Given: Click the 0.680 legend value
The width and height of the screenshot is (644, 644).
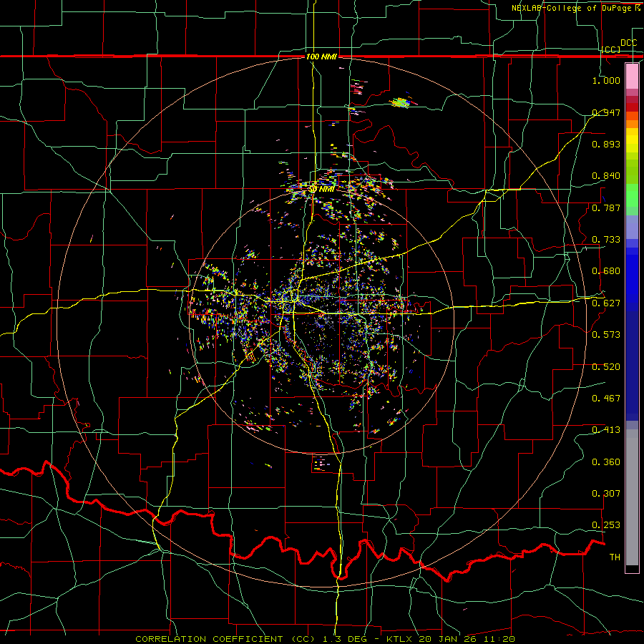Looking at the screenshot, I should [x=606, y=271].
